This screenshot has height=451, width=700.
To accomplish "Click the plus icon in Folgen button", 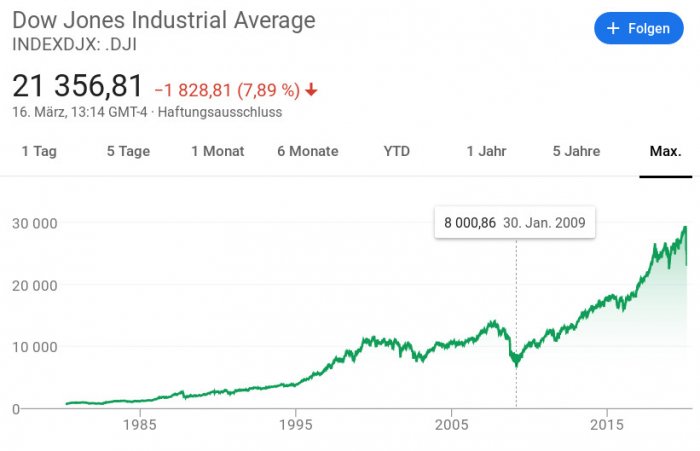I will 612,29.
